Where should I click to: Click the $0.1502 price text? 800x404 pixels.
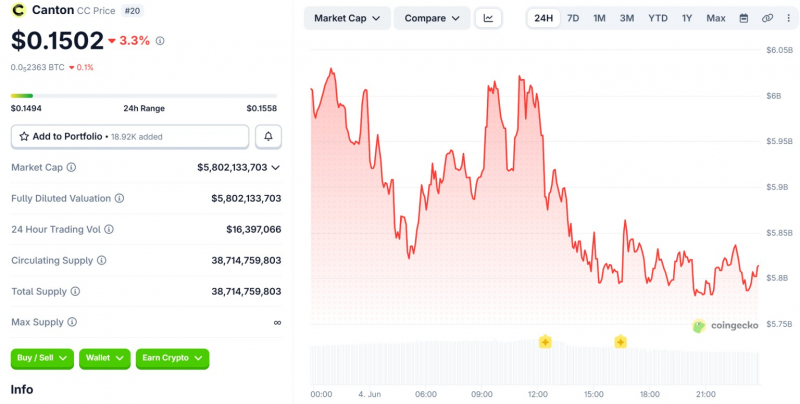(57, 41)
